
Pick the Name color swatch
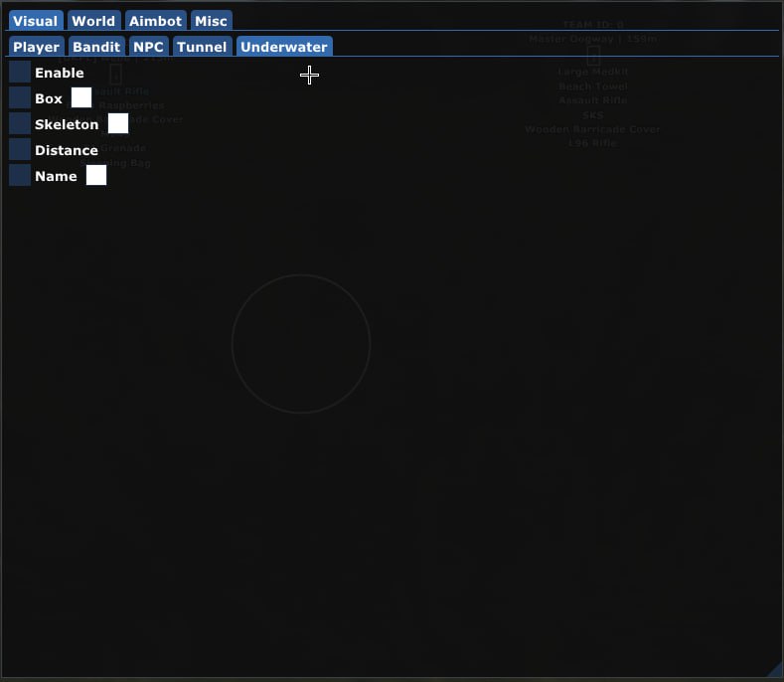tap(96, 175)
